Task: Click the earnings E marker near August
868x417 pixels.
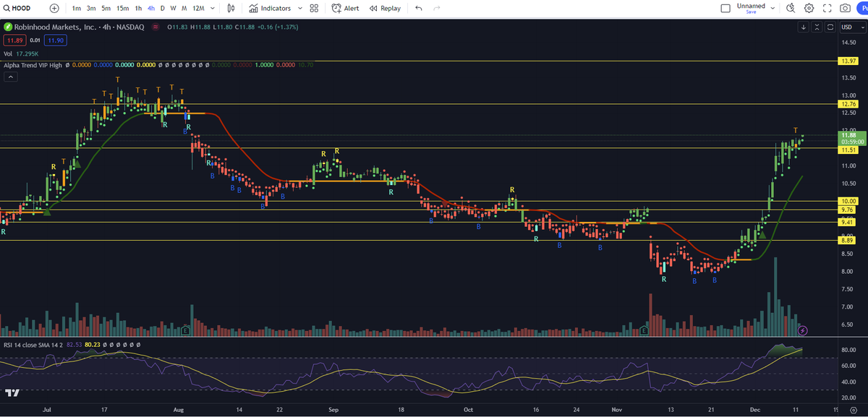Action: [x=186, y=330]
